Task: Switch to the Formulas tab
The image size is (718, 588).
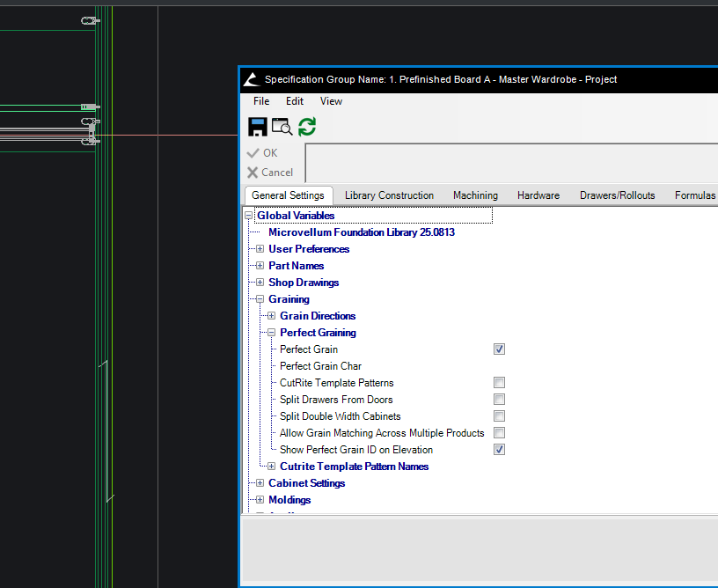Action: 694,195
